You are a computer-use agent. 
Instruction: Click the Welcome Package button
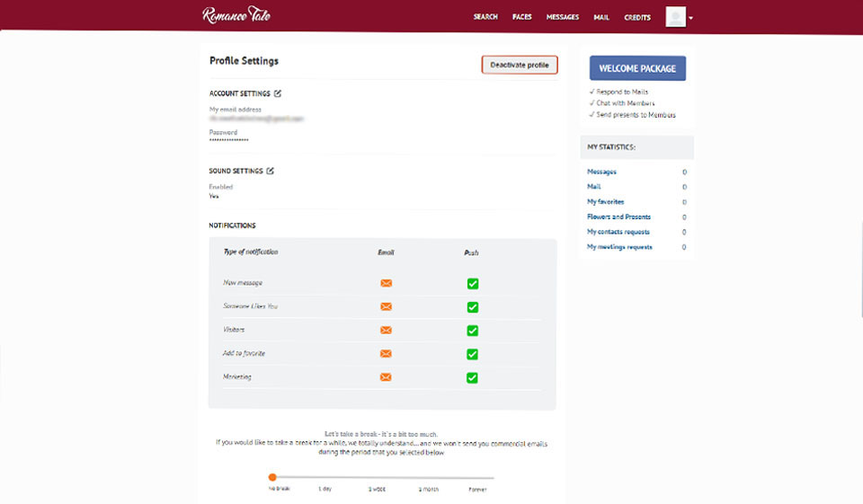tap(637, 68)
